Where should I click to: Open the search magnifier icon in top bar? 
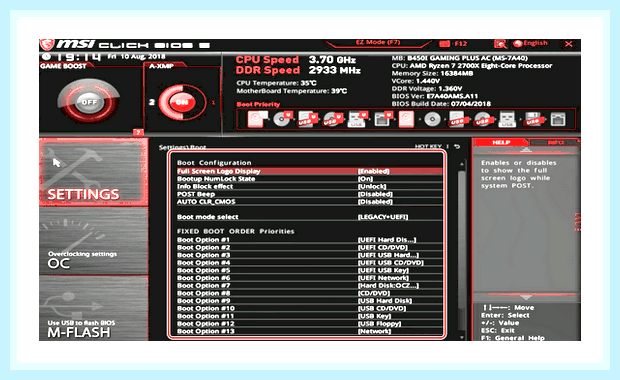[x=500, y=43]
